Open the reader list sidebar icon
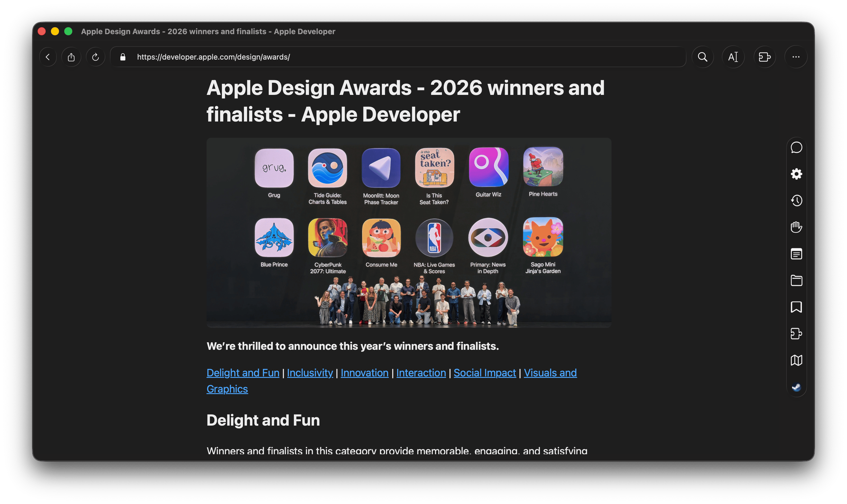This screenshot has height=504, width=847. (796, 254)
